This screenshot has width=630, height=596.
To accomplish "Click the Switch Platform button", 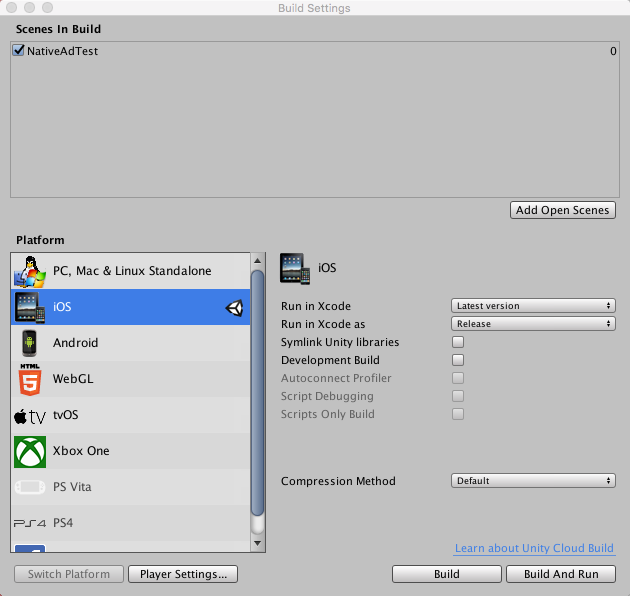I will click(69, 574).
